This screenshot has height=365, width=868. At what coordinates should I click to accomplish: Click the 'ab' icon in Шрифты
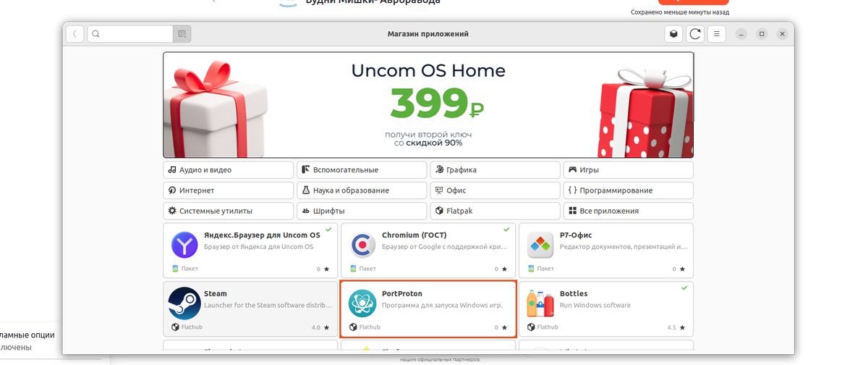[306, 211]
